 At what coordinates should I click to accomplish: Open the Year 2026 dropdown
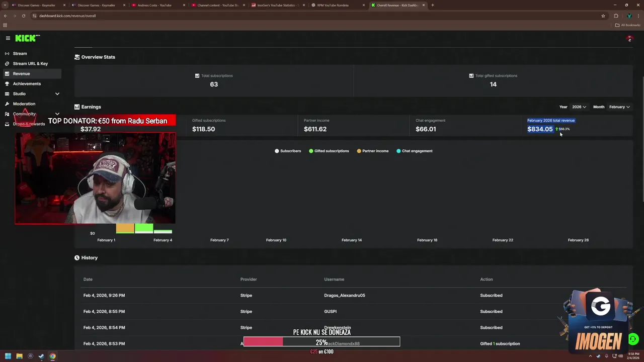[579, 107]
